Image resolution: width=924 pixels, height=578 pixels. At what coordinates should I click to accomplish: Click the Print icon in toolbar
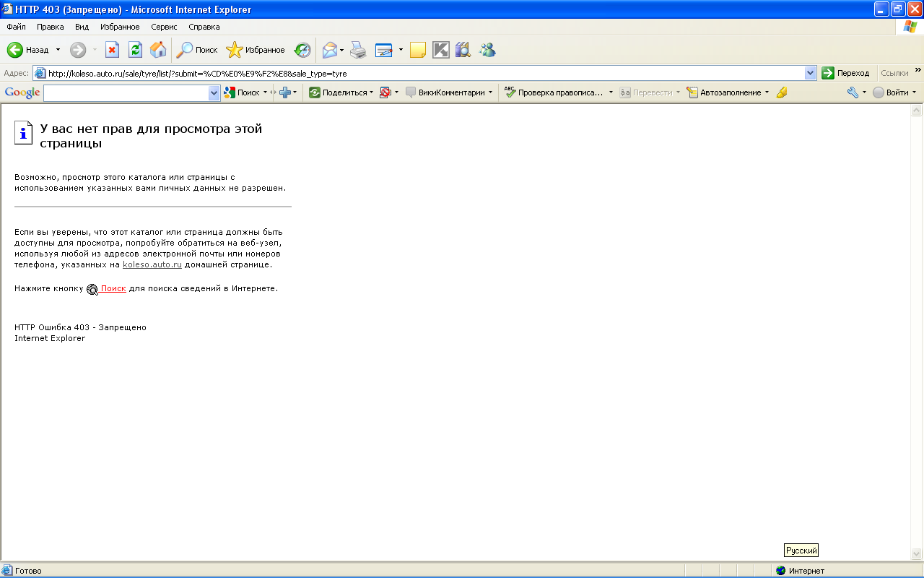point(358,50)
